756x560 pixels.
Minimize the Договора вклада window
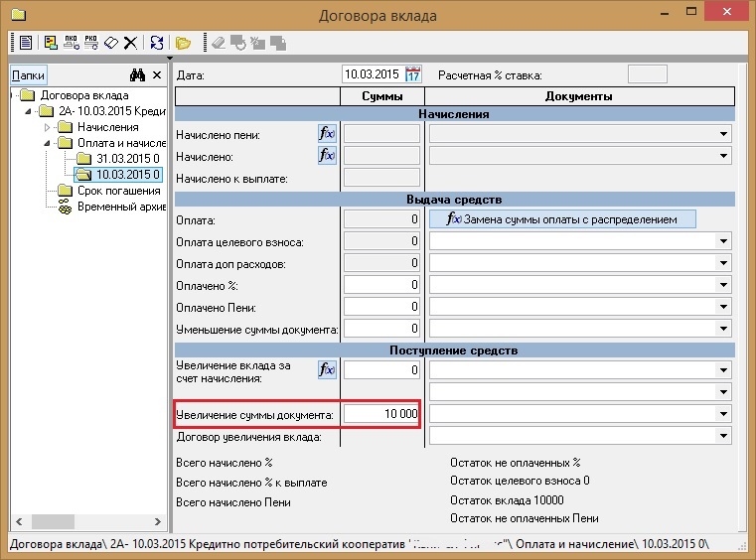[665, 12]
